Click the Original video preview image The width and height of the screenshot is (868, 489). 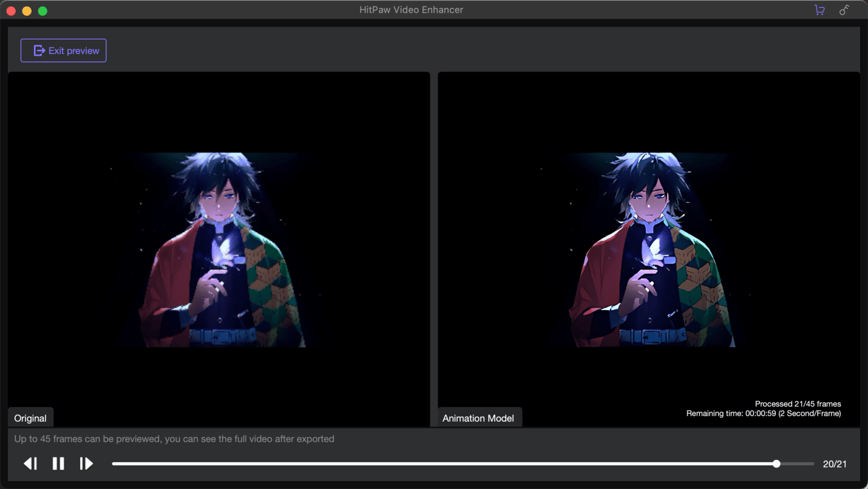[219, 249]
